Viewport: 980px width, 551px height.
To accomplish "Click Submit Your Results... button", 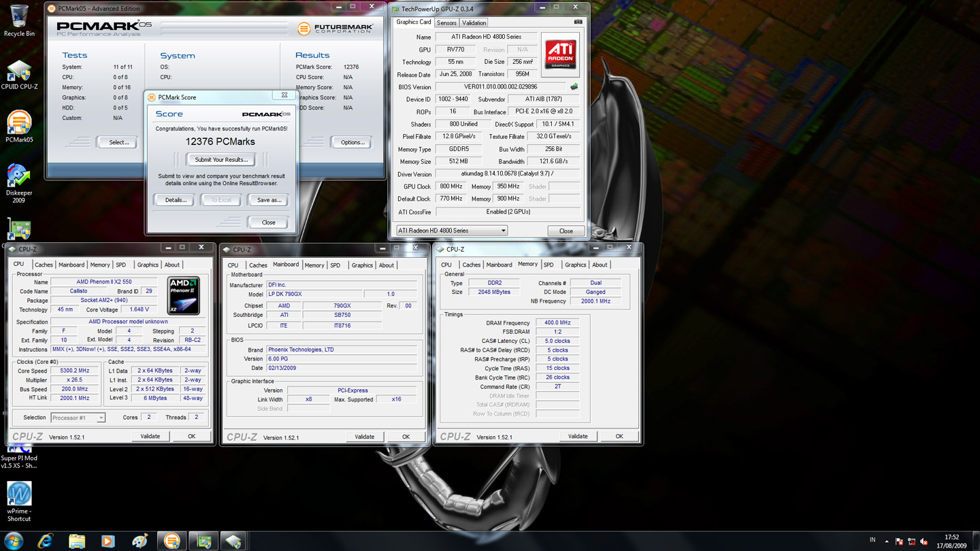I will [221, 160].
